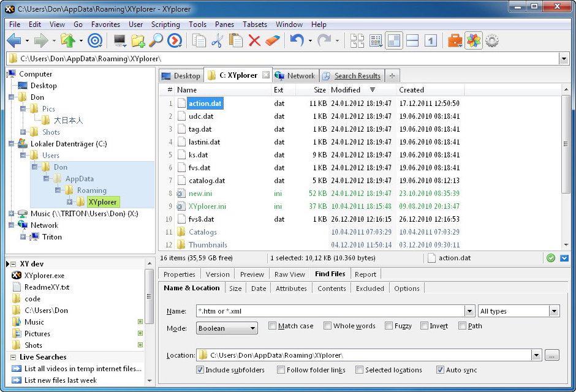Click the catalog panel scrollbar thumb
This screenshot has width=576, height=392.
tap(149, 296)
